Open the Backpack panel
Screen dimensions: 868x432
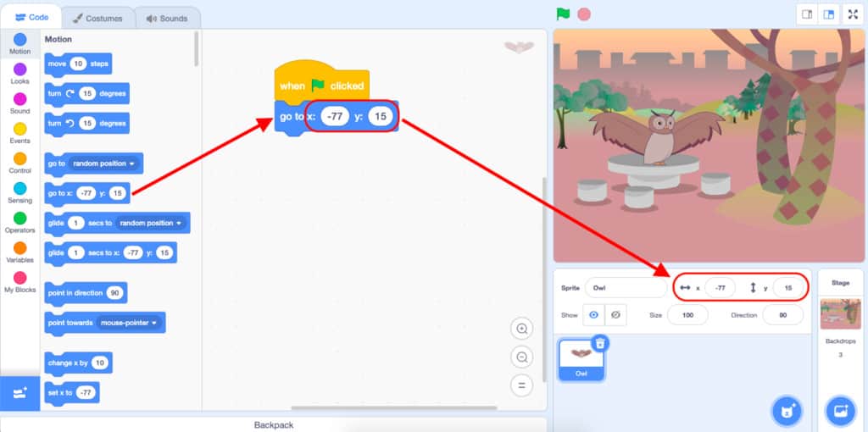[274, 425]
